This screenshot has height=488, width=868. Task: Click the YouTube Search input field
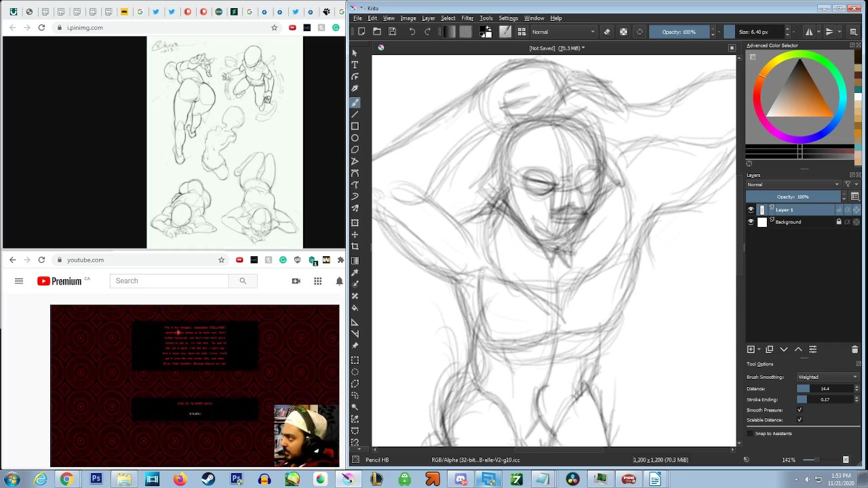click(x=170, y=281)
